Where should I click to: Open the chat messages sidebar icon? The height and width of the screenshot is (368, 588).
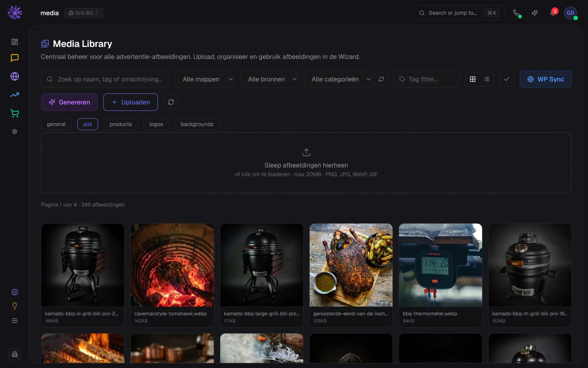(15, 58)
